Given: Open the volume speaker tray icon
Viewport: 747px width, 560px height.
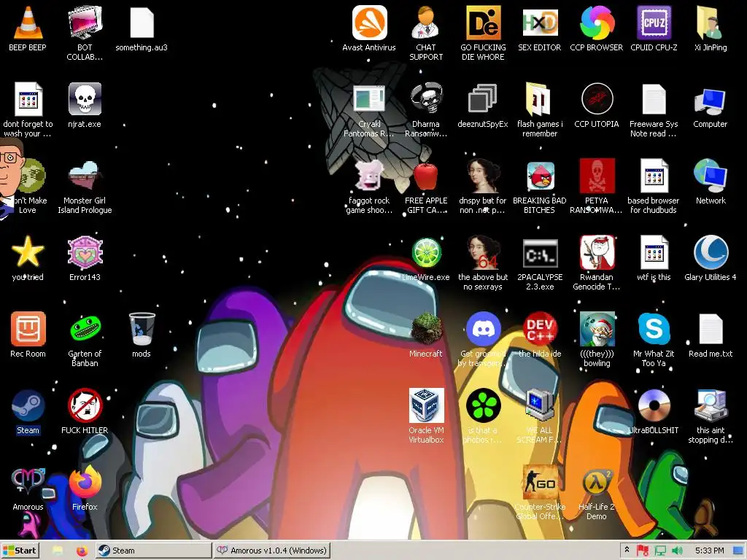Looking at the screenshot, I should 677,551.
